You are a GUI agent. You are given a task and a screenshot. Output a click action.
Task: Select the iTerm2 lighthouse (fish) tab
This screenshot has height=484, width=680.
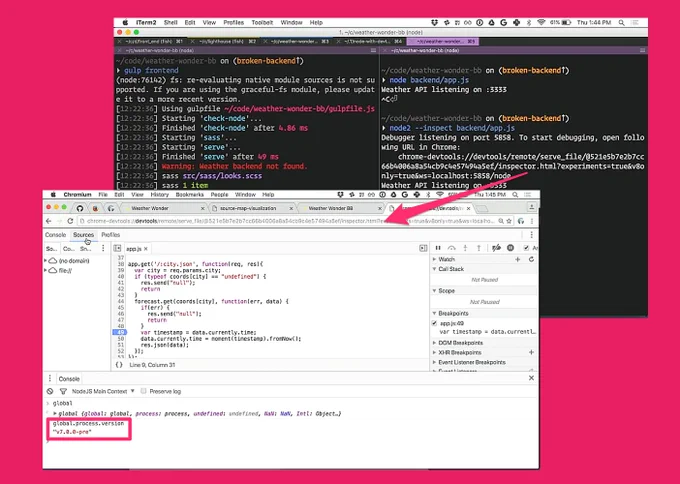[x=225, y=42]
